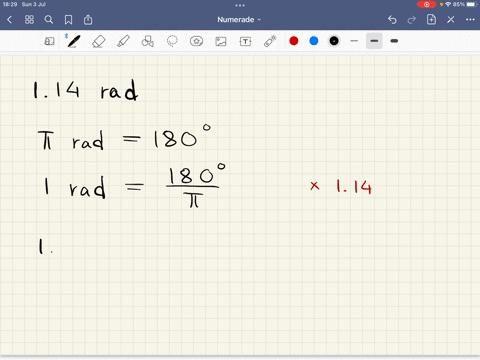Screen dimensions: 480x360
Task: Select the Lasso tool
Action: (172, 41)
